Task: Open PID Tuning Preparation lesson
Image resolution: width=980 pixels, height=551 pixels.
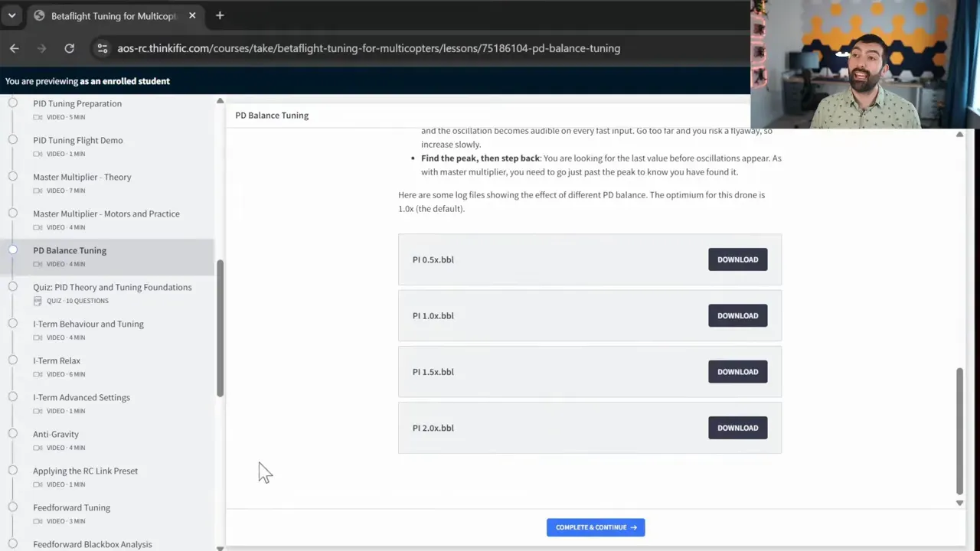Action: click(x=77, y=103)
